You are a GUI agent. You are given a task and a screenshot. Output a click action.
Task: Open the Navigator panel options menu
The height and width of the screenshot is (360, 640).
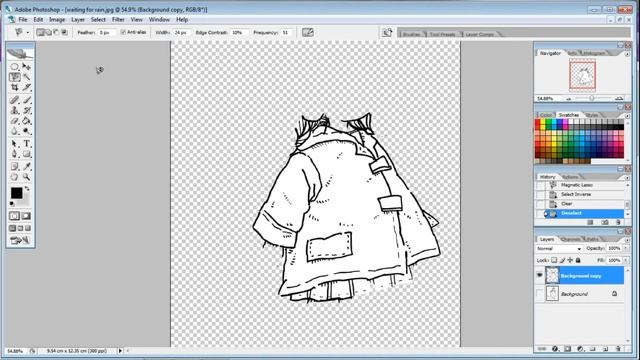coord(627,53)
